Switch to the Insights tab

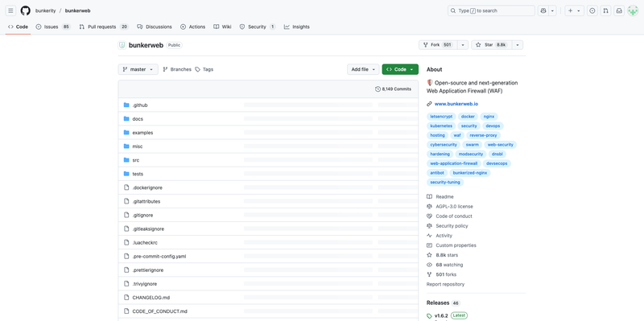(x=296, y=27)
